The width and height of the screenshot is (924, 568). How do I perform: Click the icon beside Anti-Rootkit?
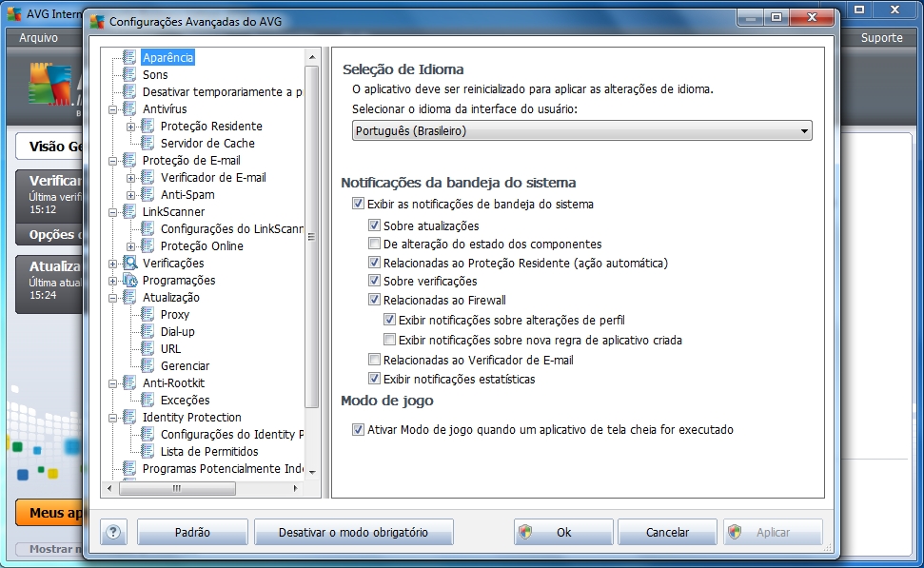[129, 382]
